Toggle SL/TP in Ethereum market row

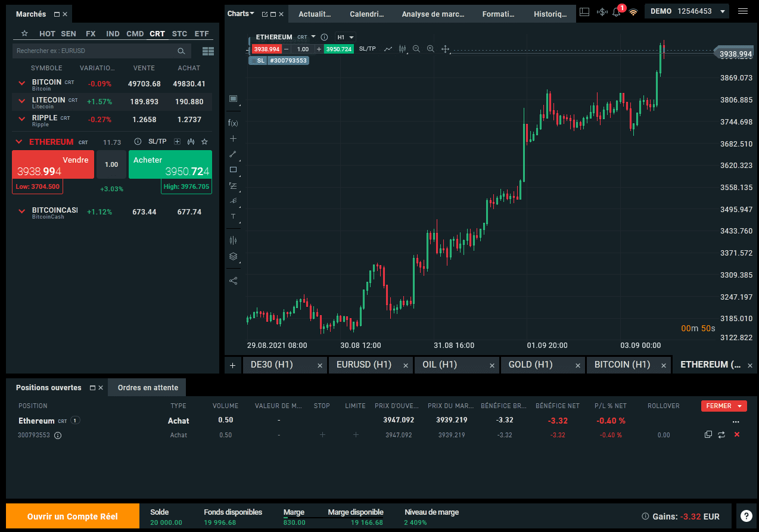(x=157, y=142)
